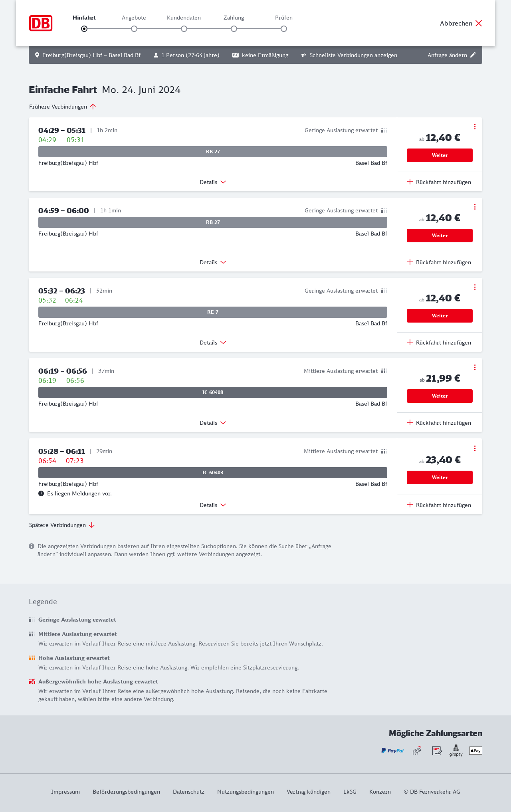This screenshot has width=511, height=812.
Task: Show Frühere Verbindungen
Action: pos(63,107)
